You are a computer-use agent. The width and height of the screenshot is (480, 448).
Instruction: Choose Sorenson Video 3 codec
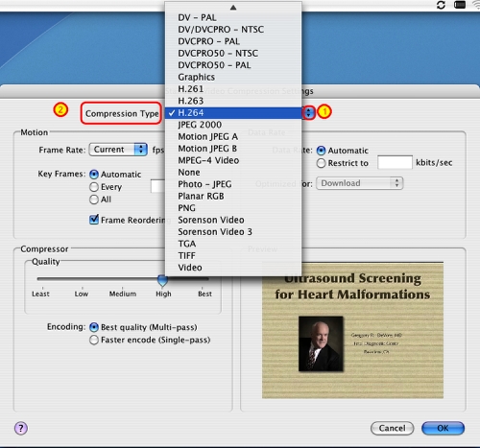(233, 232)
